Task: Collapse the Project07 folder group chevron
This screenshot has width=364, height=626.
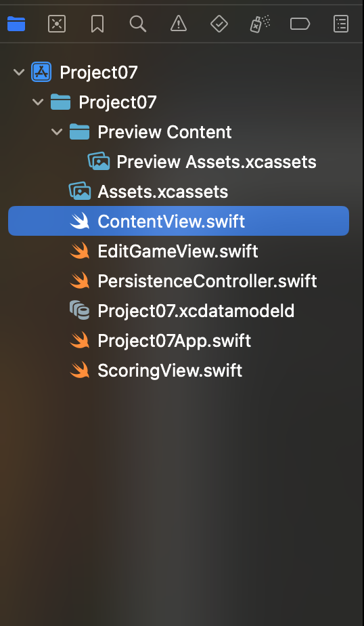Action: (x=38, y=102)
